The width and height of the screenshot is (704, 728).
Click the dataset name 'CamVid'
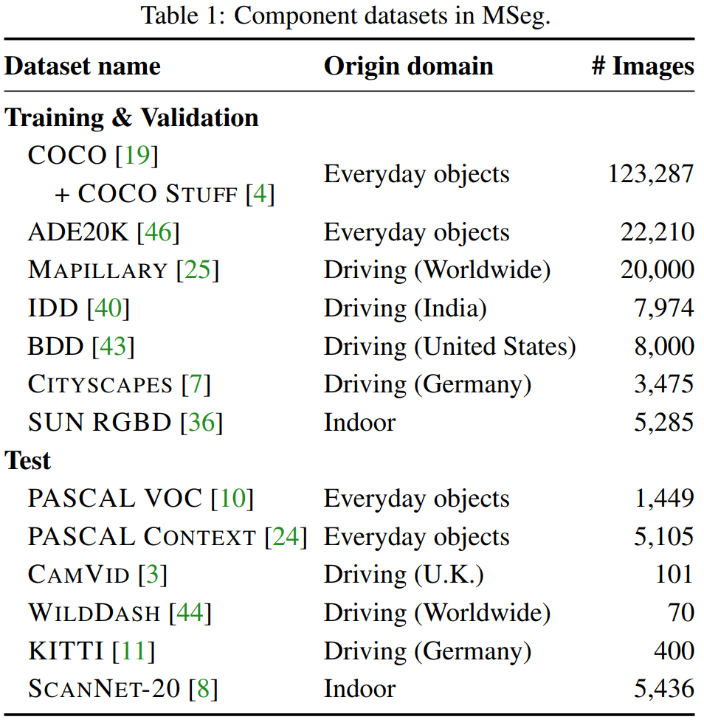[78, 575]
